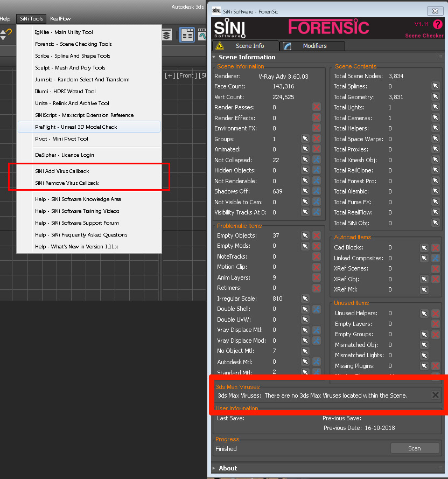
Task: Toggle the layer explorer toolbar icon
Action: click(x=167, y=35)
